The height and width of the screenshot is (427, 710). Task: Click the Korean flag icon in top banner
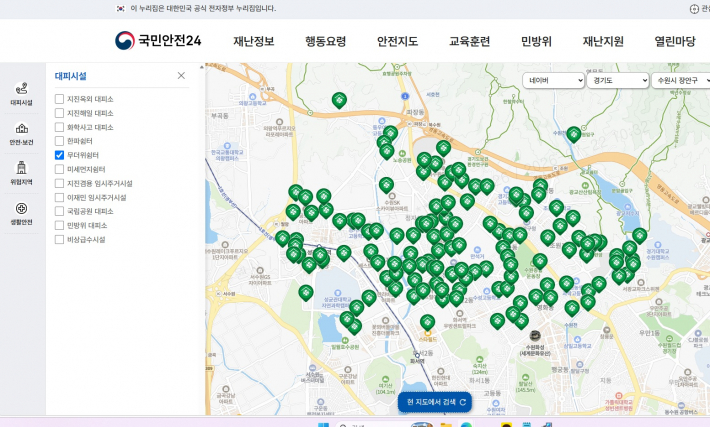[x=120, y=8]
